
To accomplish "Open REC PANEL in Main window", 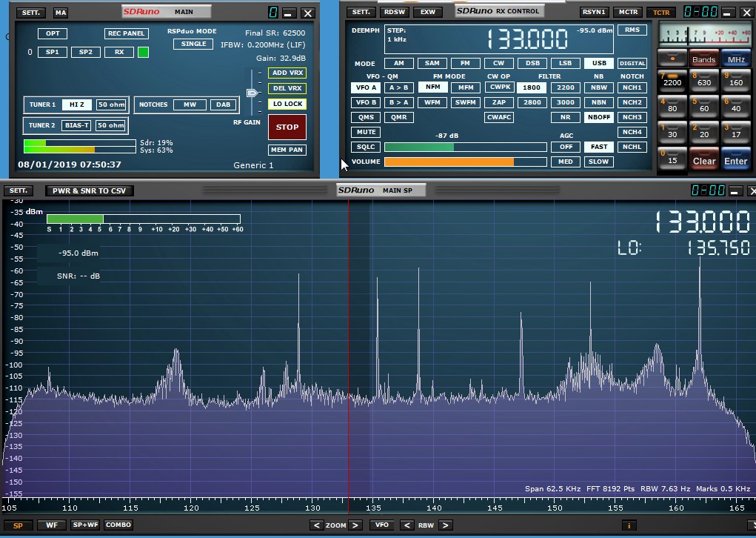I will [x=127, y=33].
